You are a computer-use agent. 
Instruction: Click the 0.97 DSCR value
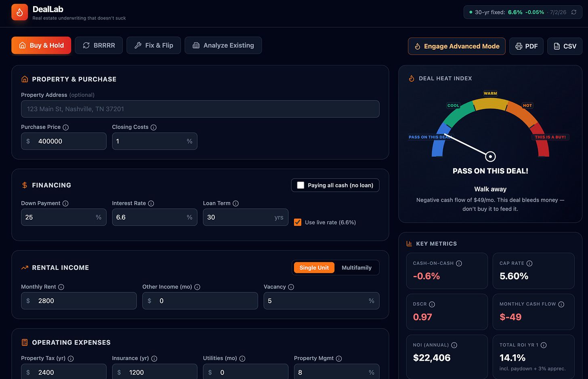(x=422, y=317)
